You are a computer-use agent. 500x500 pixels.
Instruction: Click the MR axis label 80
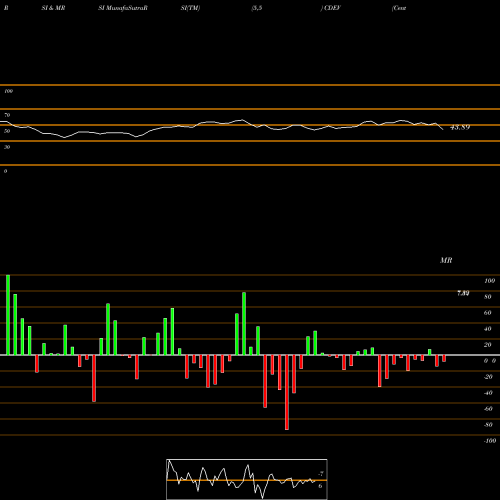pyautogui.click(x=488, y=297)
